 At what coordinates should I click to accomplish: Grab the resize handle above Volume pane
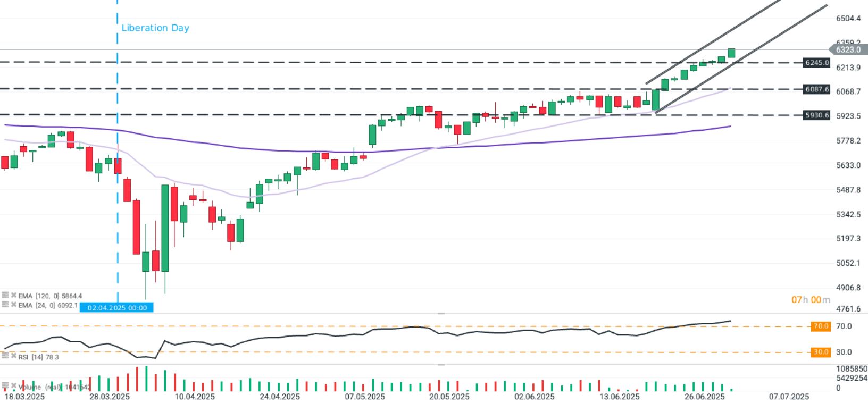pos(441,365)
